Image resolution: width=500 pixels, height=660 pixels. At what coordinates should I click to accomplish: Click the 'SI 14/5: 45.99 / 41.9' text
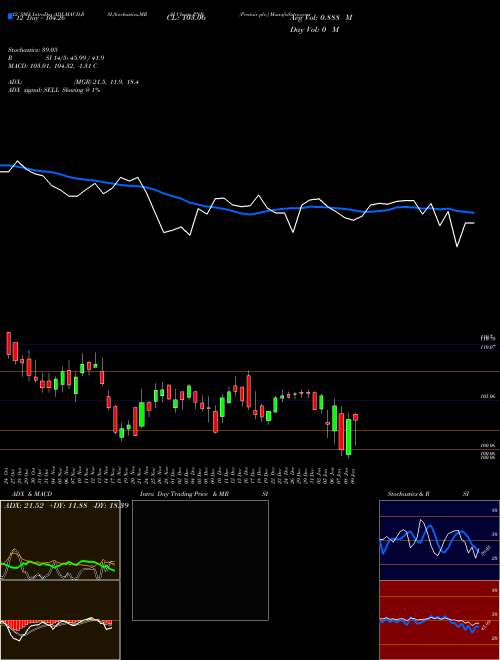[x=75, y=58]
